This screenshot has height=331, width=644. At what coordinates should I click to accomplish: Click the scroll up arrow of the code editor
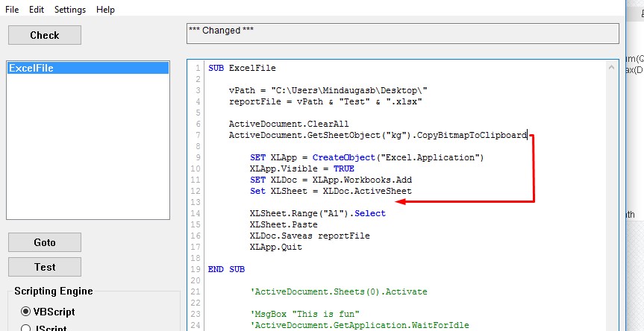click(611, 67)
